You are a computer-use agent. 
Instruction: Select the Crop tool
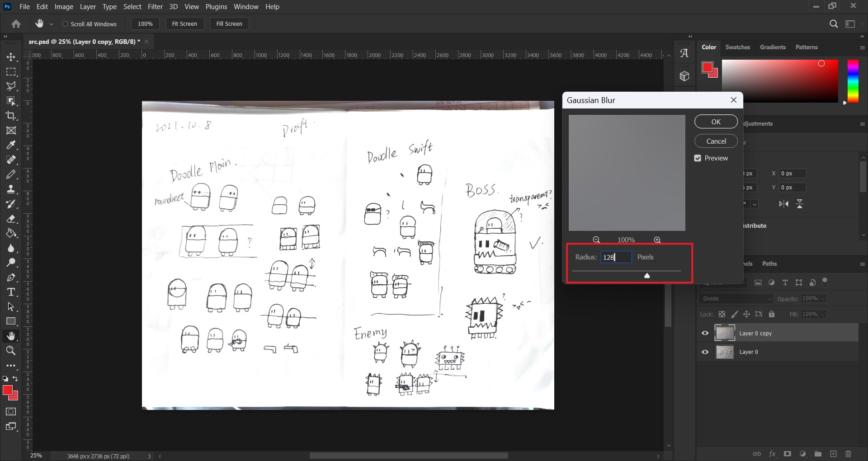click(x=11, y=116)
